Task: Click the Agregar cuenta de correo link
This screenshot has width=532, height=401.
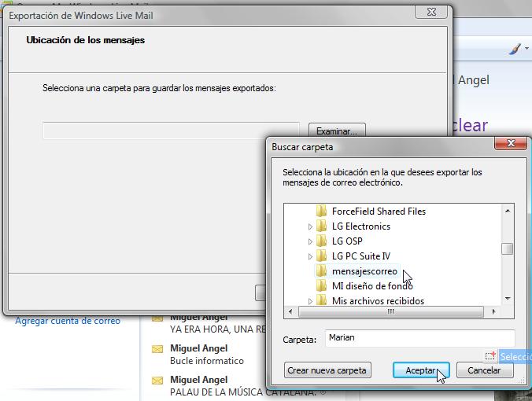Action: (68, 321)
